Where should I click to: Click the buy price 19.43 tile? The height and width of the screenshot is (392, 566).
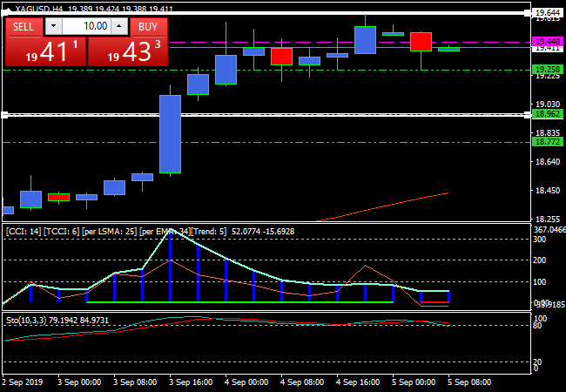coord(128,51)
